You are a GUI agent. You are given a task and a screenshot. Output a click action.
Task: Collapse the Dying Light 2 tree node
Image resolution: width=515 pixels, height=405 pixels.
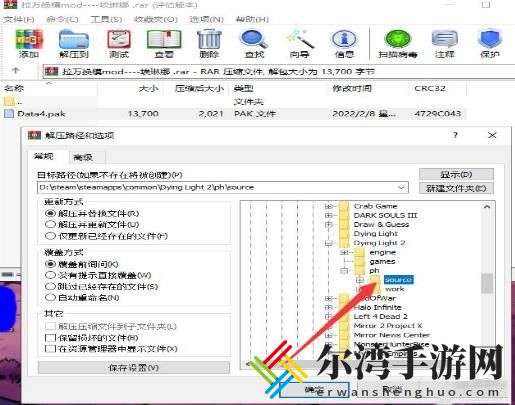[x=328, y=243]
